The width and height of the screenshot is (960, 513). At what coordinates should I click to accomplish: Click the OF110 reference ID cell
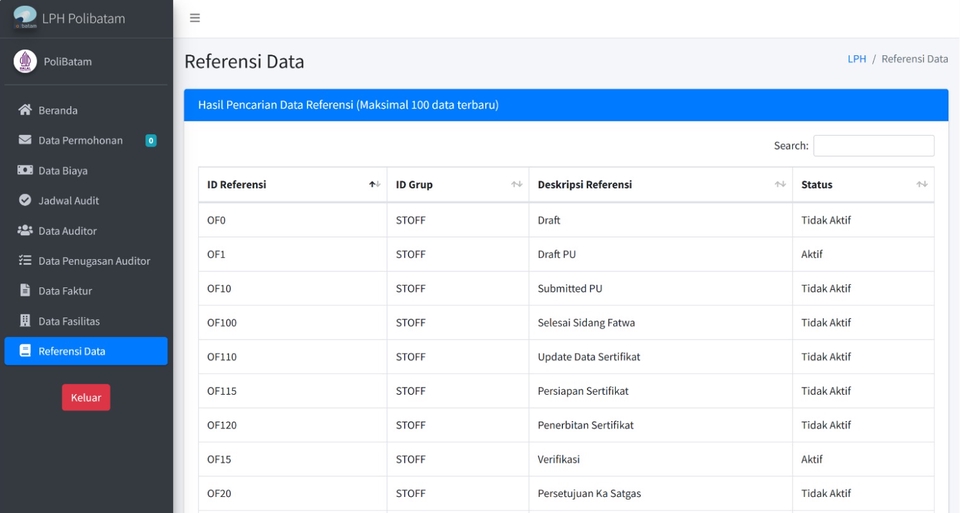[x=293, y=357]
